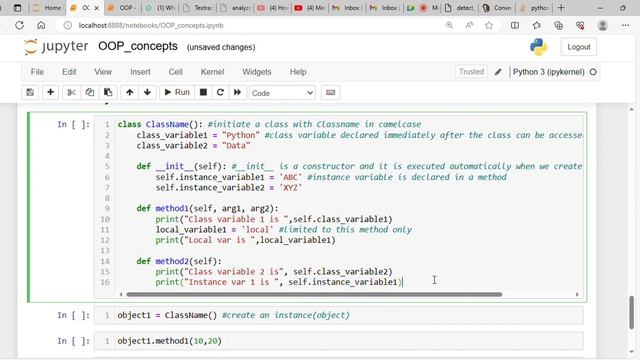Image resolution: width=640 pixels, height=360 pixels.
Task: Open the Edit menu
Action: (69, 72)
